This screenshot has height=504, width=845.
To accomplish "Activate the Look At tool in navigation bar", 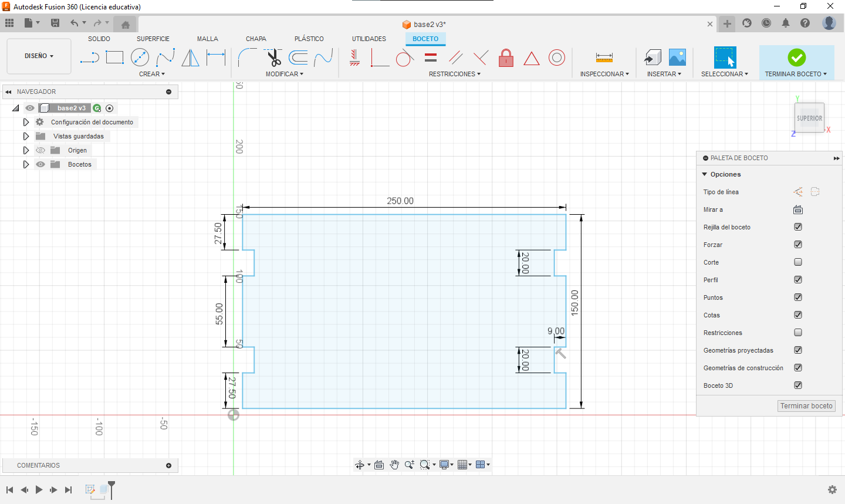I will 379,465.
